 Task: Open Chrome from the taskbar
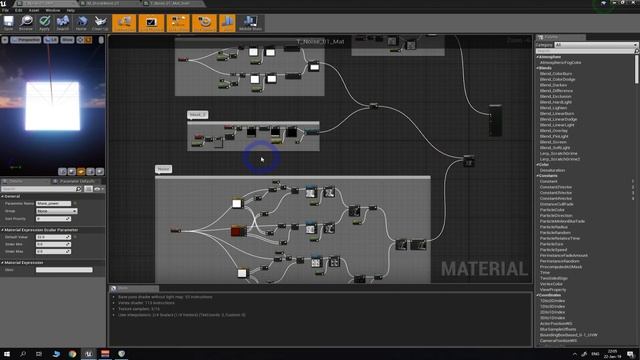coord(72,354)
